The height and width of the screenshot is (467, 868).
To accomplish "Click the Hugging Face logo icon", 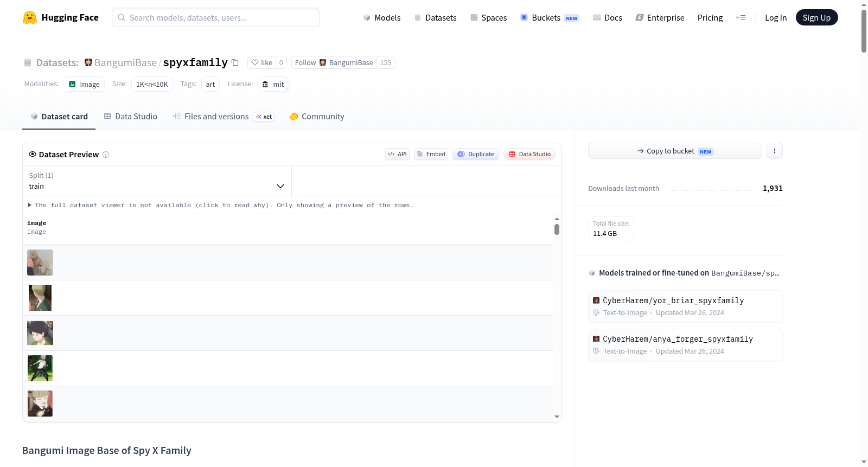I will pyautogui.click(x=30, y=17).
